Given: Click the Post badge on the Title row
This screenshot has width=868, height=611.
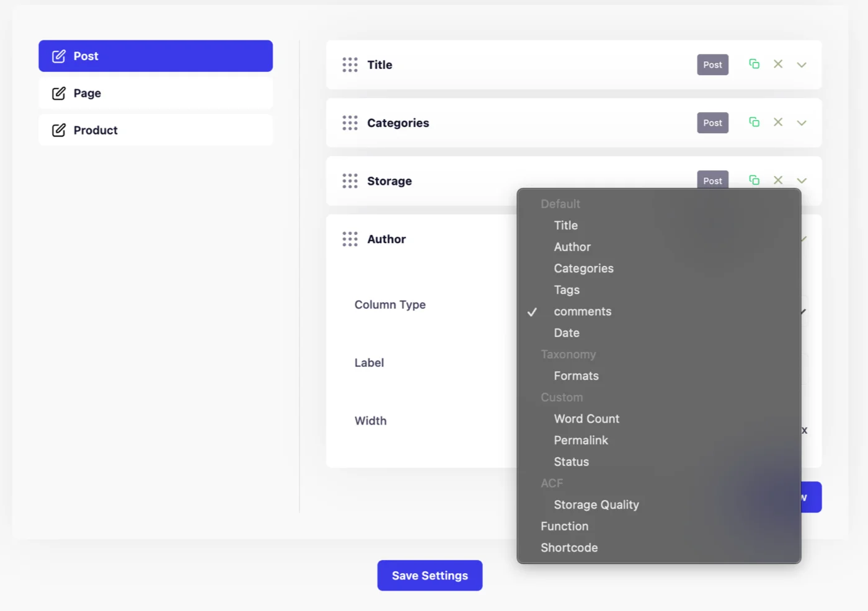Looking at the screenshot, I should pos(712,64).
